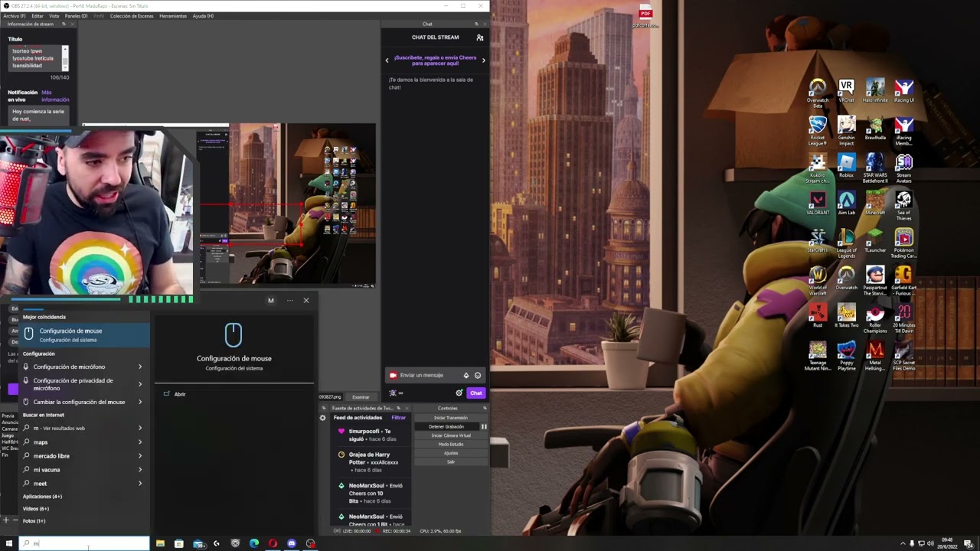
Task: Expand Configuración de micrófono result
Action: click(x=139, y=367)
